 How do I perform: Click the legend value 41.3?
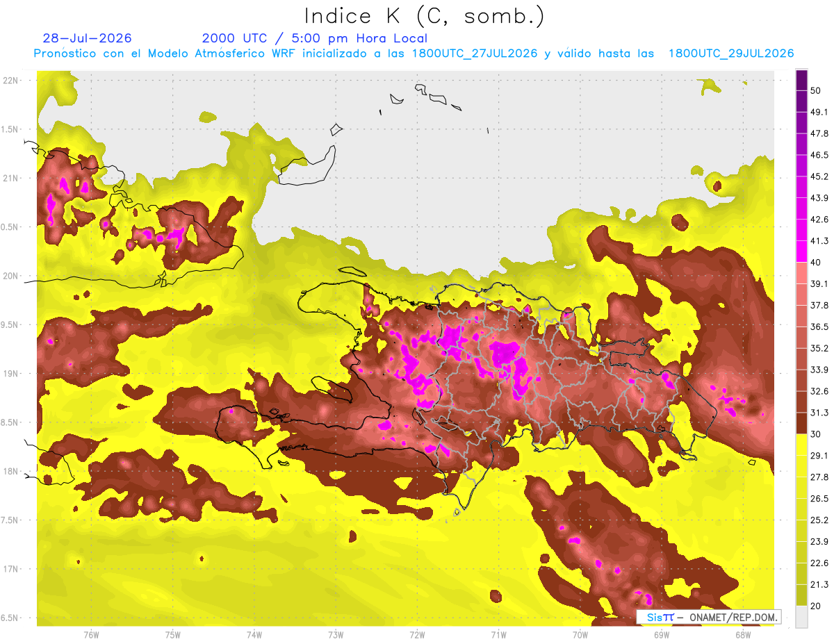pyautogui.click(x=819, y=241)
